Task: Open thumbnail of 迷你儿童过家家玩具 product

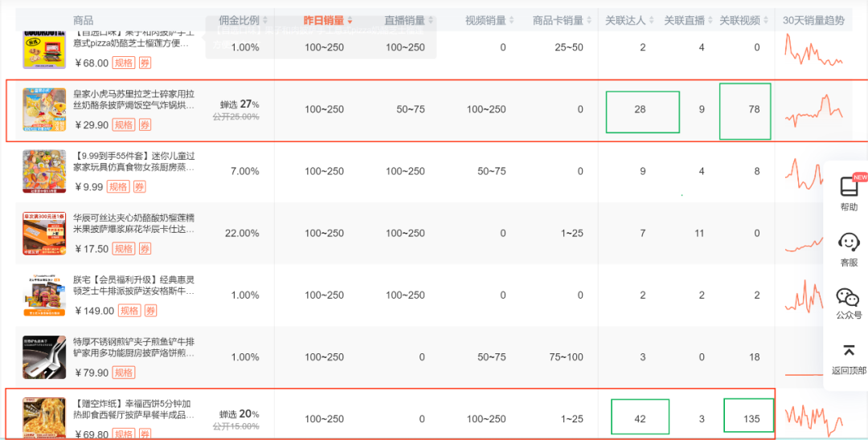Action: click(x=44, y=171)
